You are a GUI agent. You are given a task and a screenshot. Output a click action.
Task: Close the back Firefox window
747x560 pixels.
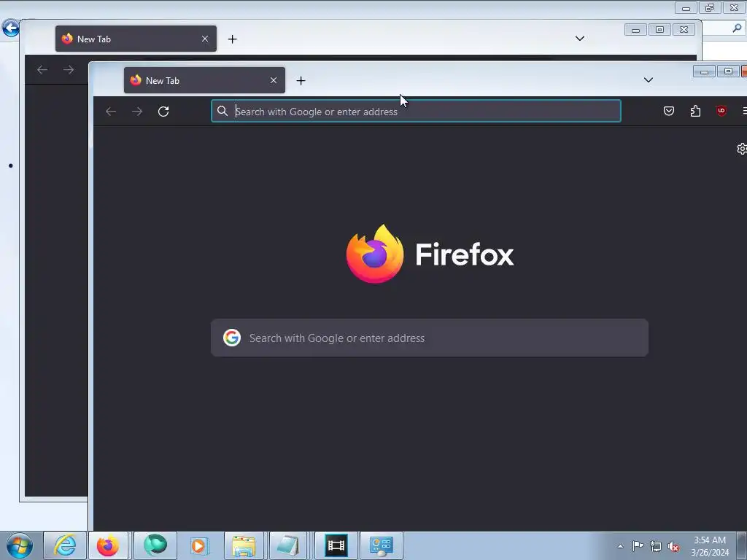coord(684,29)
